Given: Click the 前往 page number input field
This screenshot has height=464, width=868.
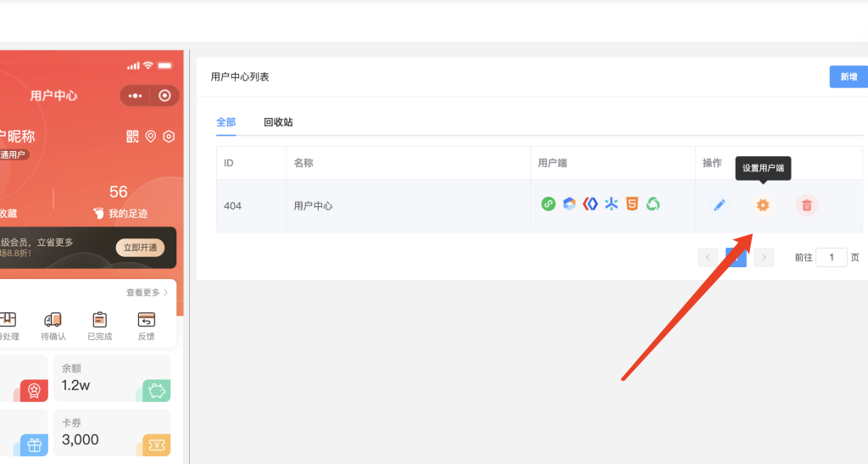Looking at the screenshot, I should (x=832, y=258).
